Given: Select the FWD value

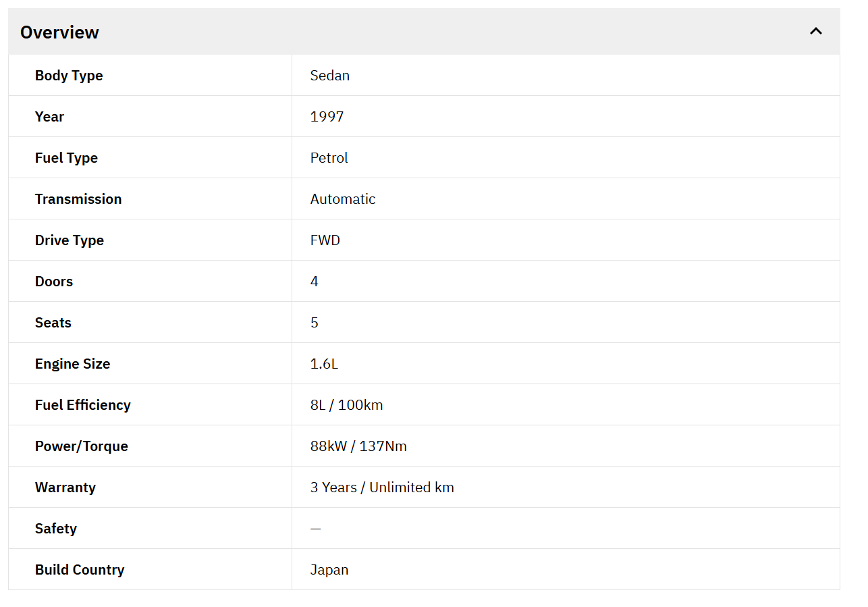Looking at the screenshot, I should [325, 240].
